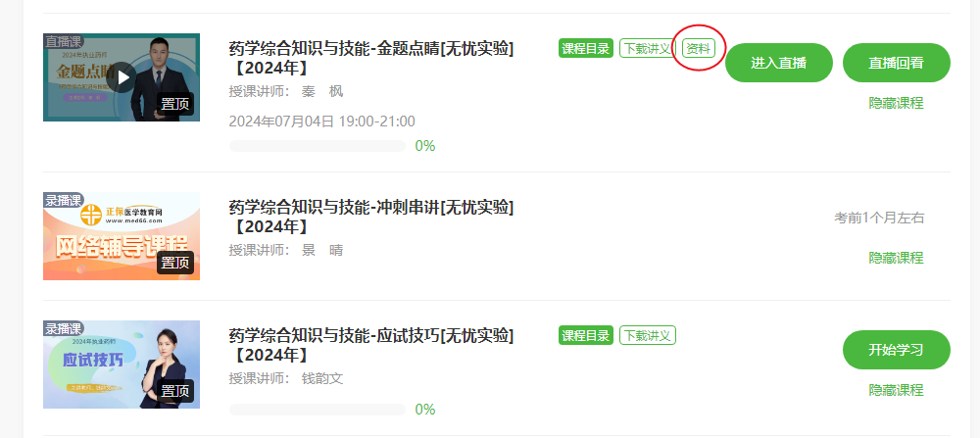
Task: Click 置顶 badge on 网络辅导课程 thumbnail
Action: point(175,263)
